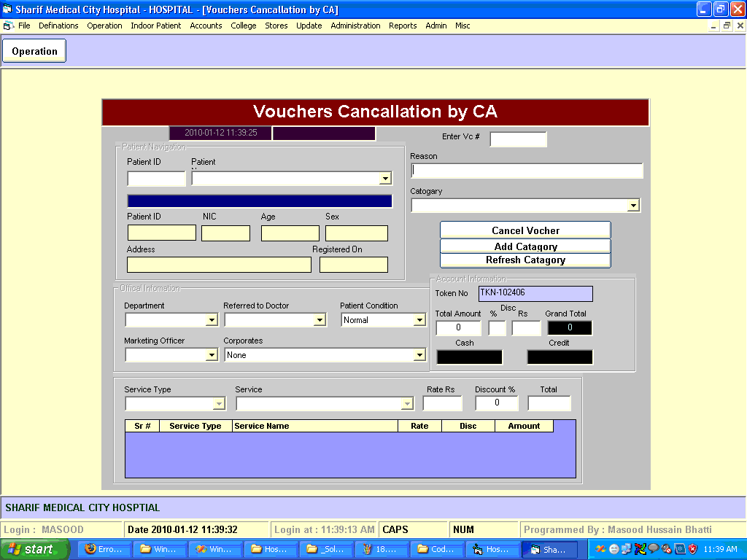The width and height of the screenshot is (747, 560).
Task: Click the Total Amount field
Action: pos(458,327)
